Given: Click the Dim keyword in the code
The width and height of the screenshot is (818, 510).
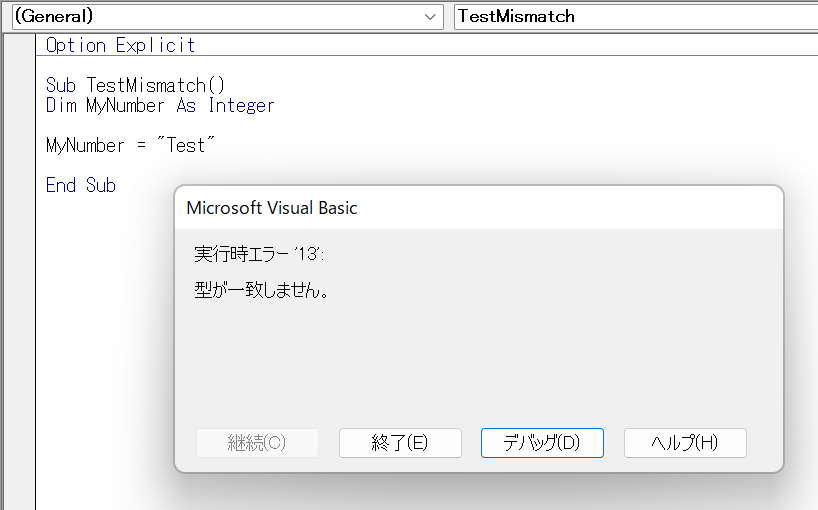Looking at the screenshot, I should point(60,105).
